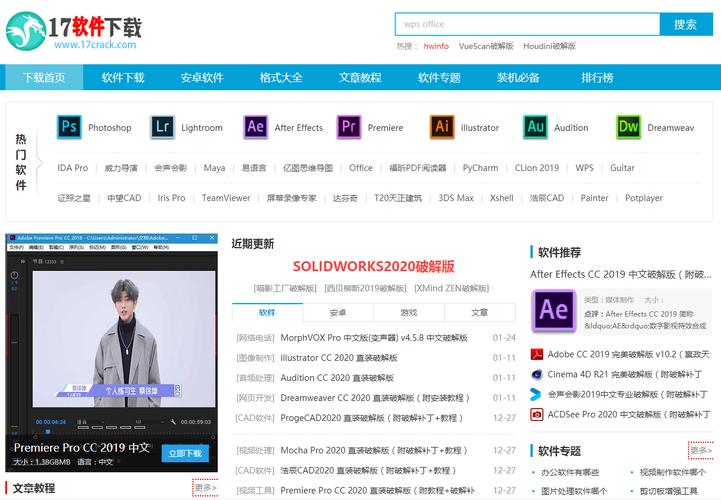721x500 pixels.
Task: Click the 会声会影2019 blue icon
Action: tap(536, 395)
